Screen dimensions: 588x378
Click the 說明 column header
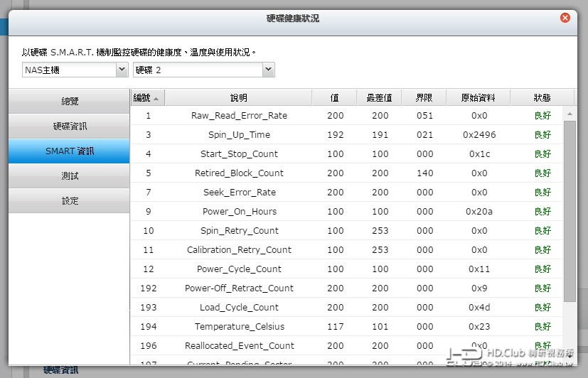(x=238, y=98)
